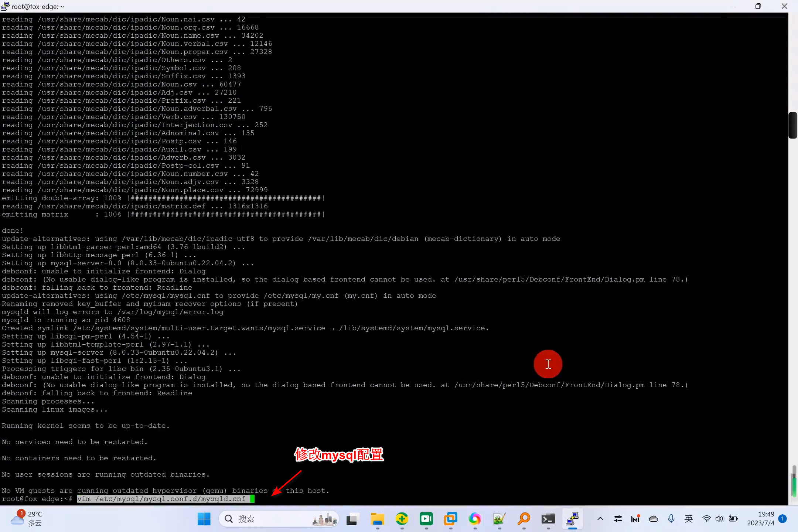This screenshot has width=798, height=532.
Task: Open the M tray icon with red dot
Action: (635, 519)
